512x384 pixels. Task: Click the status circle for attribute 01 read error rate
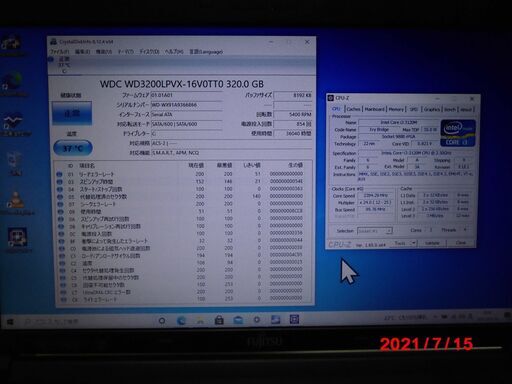[60, 174]
